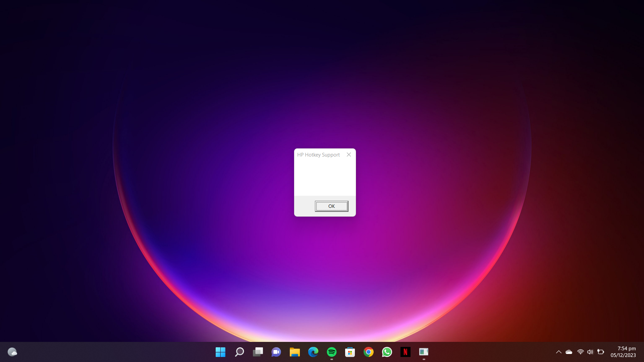Launch Microsoft Edge browser
Screen dimensions: 644x362
pos(313,352)
